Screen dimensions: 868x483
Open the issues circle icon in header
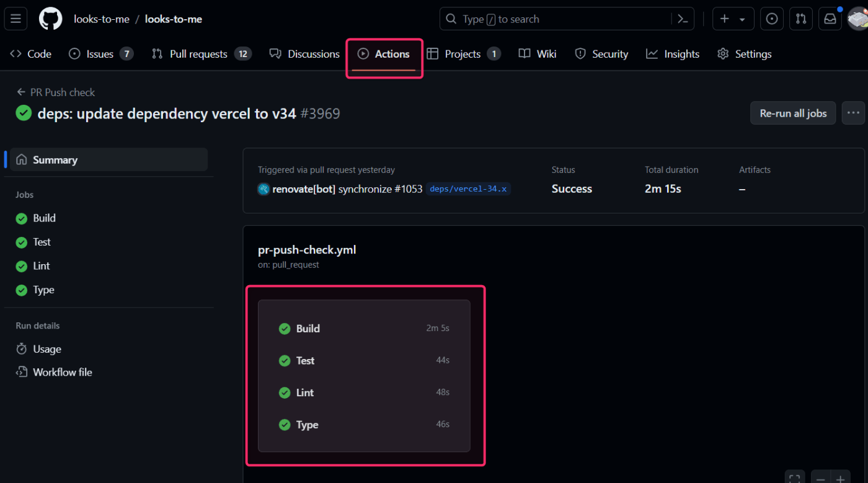(772, 19)
